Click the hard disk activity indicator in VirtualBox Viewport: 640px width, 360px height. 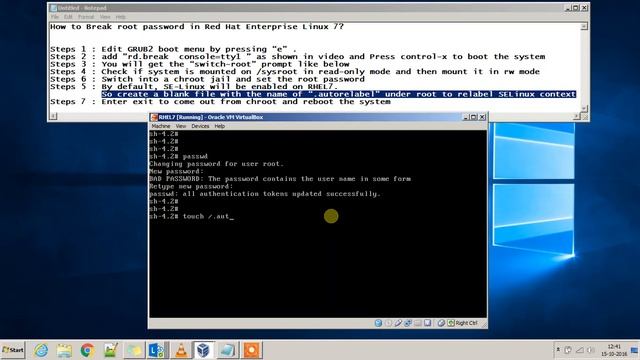point(378,323)
